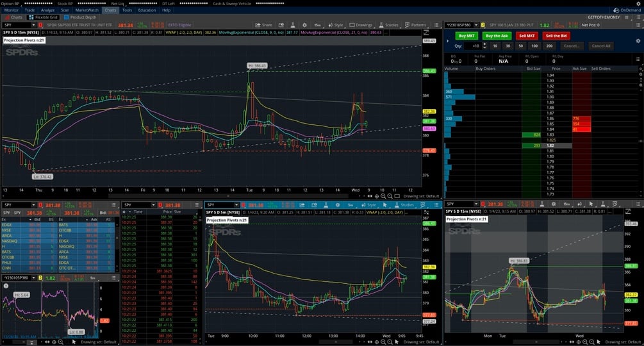This screenshot has height=346, width=644.
Task: Open the MarketWatch tab
Action: (87, 10)
